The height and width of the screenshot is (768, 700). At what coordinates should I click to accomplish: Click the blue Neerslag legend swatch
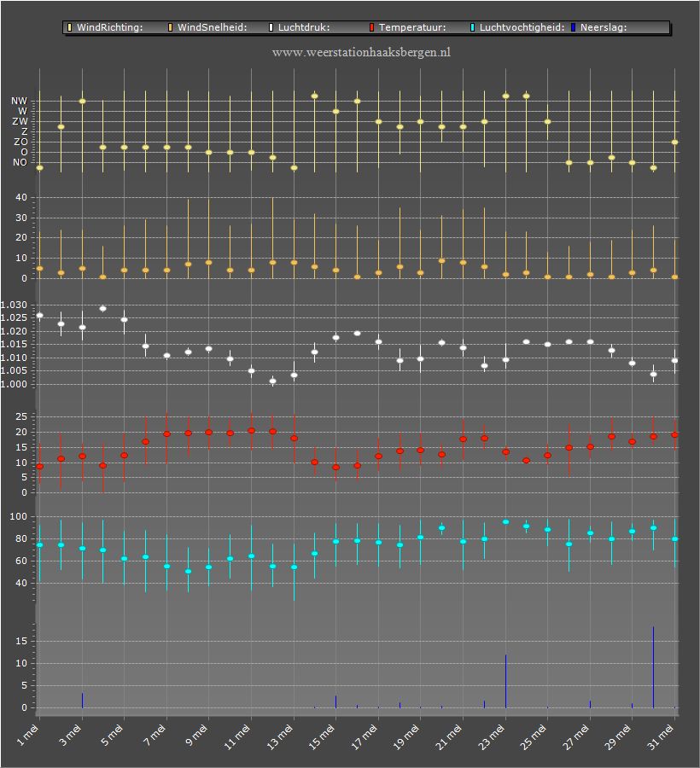[573, 27]
